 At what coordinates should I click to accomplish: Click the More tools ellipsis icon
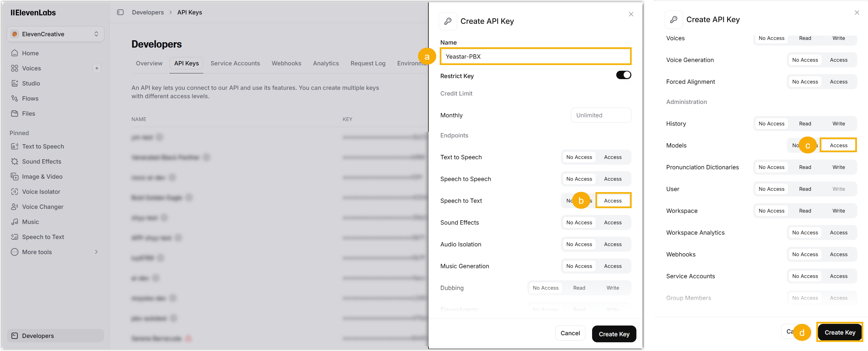(14, 252)
